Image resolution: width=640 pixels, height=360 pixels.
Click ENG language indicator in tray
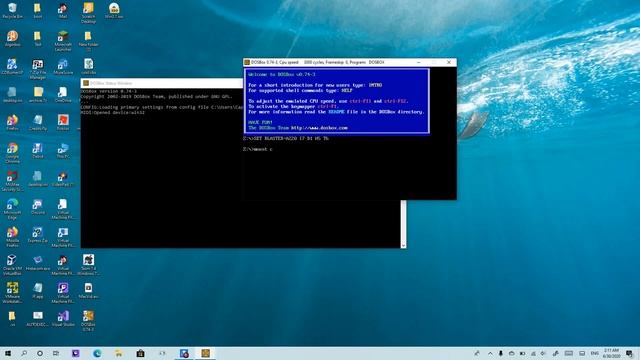[x=594, y=353]
